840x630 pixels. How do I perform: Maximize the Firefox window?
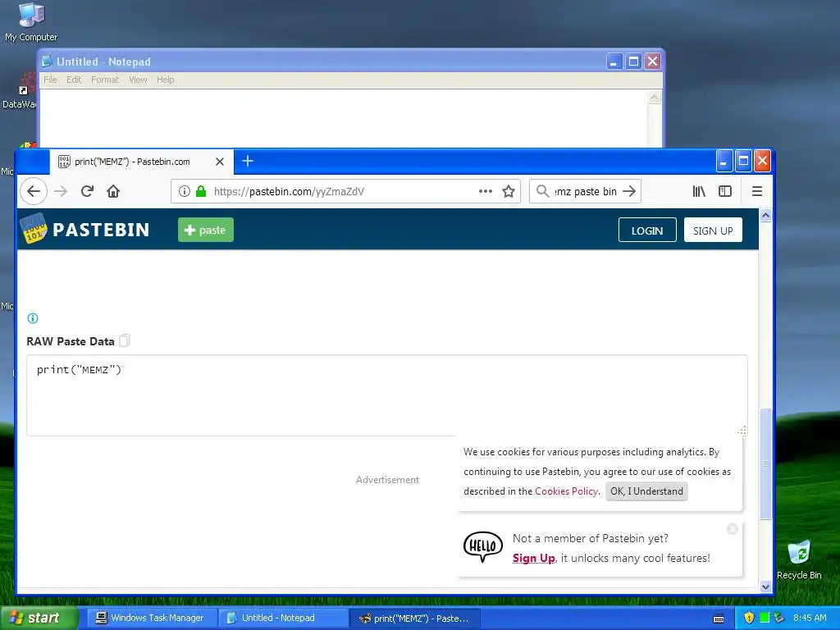point(743,161)
